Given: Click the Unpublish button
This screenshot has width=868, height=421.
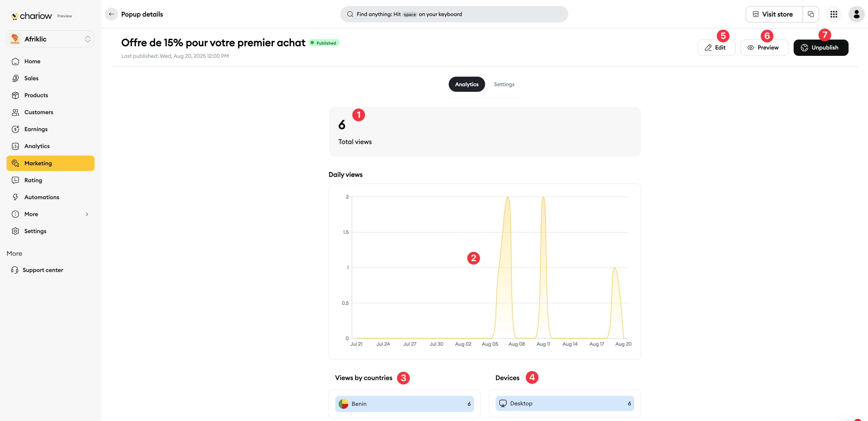Looking at the screenshot, I should [821, 47].
